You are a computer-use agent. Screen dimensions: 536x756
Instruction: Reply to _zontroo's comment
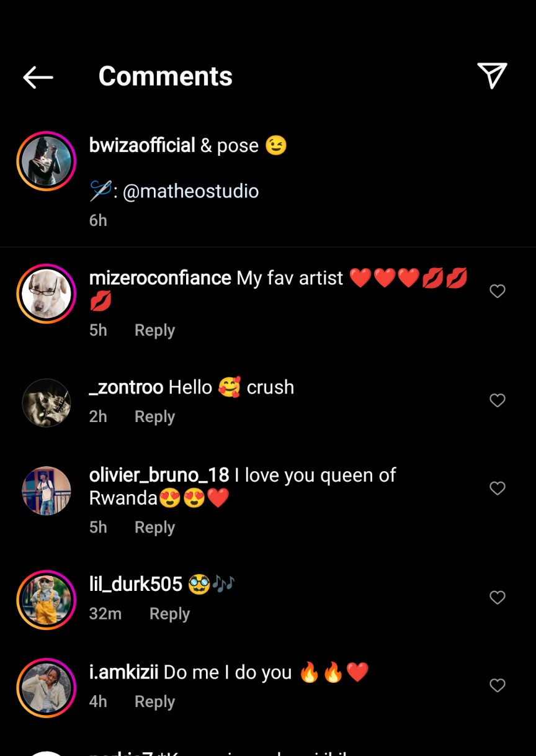tap(154, 416)
